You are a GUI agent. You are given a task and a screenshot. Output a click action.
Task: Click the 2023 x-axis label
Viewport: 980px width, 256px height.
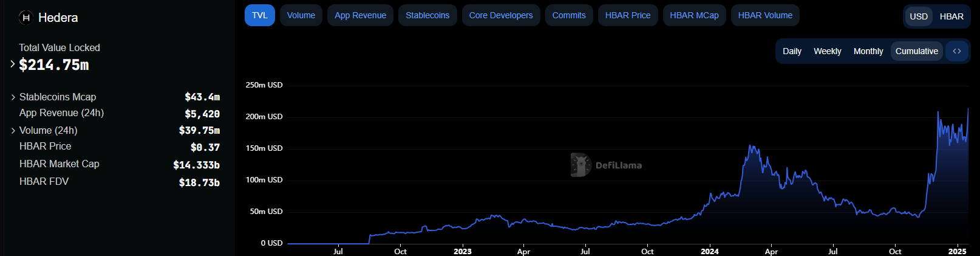[463, 251]
